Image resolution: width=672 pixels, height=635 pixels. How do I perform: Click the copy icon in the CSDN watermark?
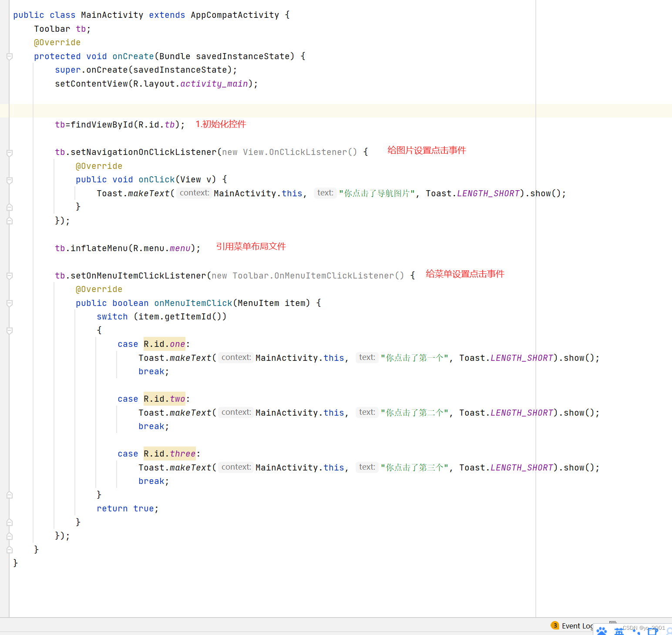coord(652,631)
